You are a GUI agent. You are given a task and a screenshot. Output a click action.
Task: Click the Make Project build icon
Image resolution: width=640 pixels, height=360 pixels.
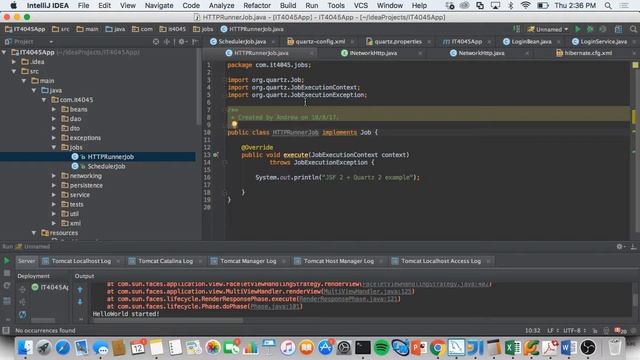point(517,29)
